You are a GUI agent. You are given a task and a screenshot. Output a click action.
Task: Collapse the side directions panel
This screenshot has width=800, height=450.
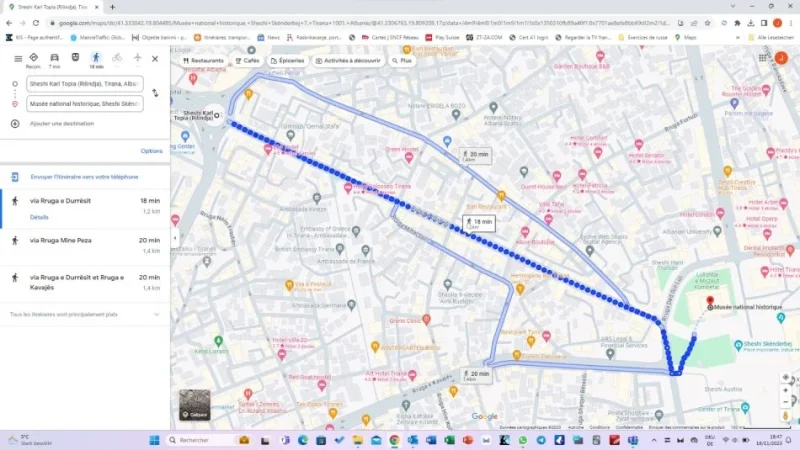pyautogui.click(x=175, y=238)
